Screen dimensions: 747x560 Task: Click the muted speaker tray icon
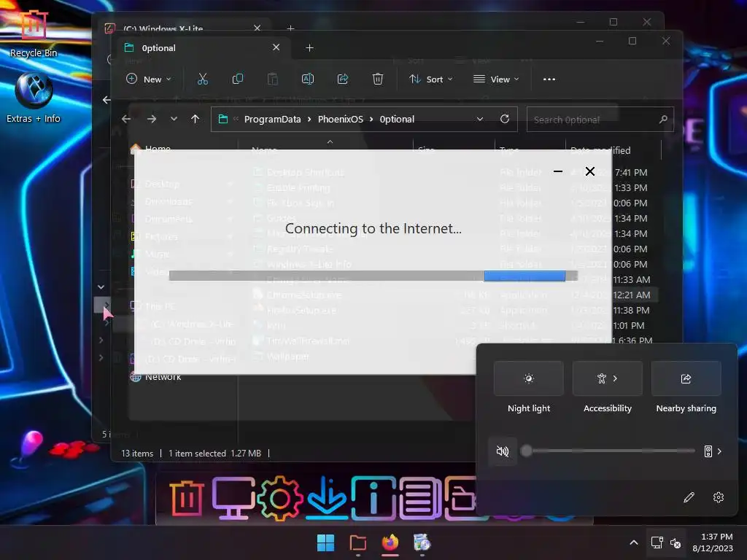(x=676, y=542)
